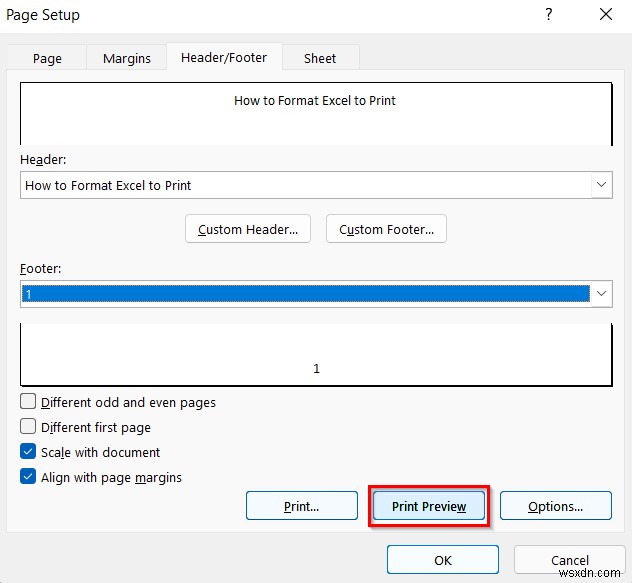
Task: Click the Print button
Action: tap(301, 506)
